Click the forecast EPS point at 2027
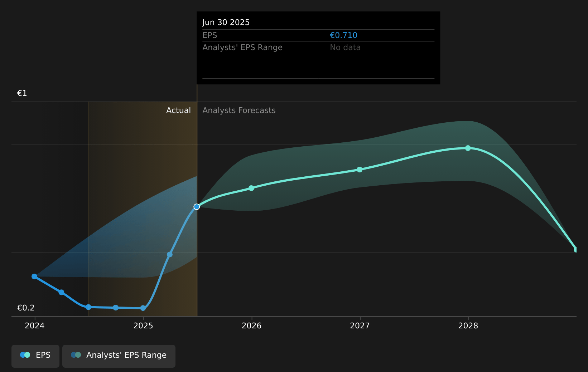Viewport: 588px width, 372px height. click(x=360, y=170)
